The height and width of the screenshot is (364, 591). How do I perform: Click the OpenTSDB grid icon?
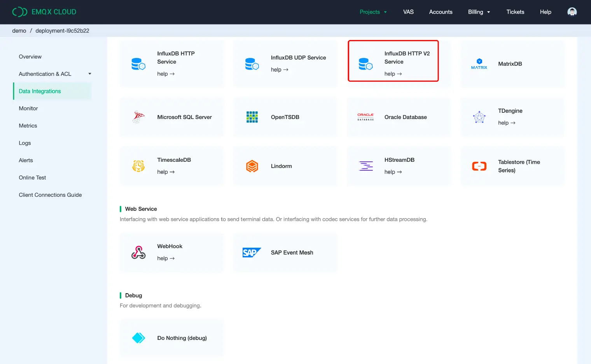252,117
